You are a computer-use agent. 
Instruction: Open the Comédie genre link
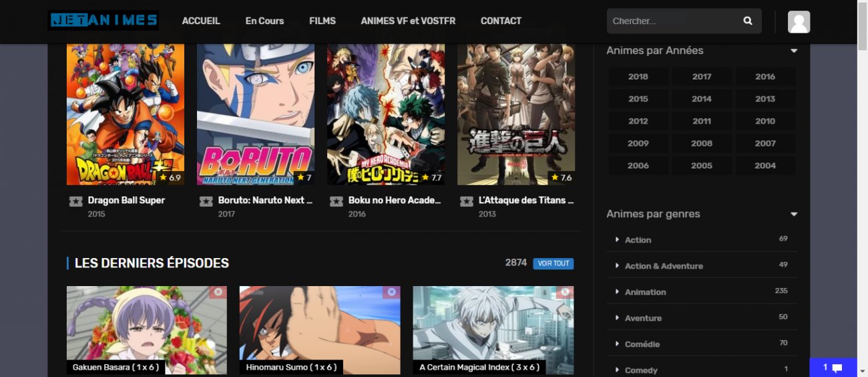tap(642, 344)
